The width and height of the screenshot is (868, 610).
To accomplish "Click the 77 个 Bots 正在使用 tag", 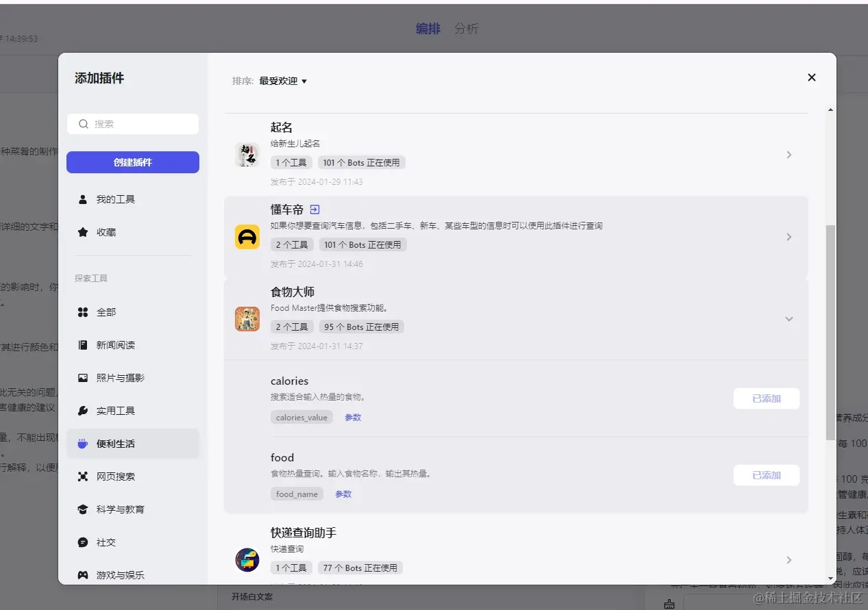I will [360, 568].
